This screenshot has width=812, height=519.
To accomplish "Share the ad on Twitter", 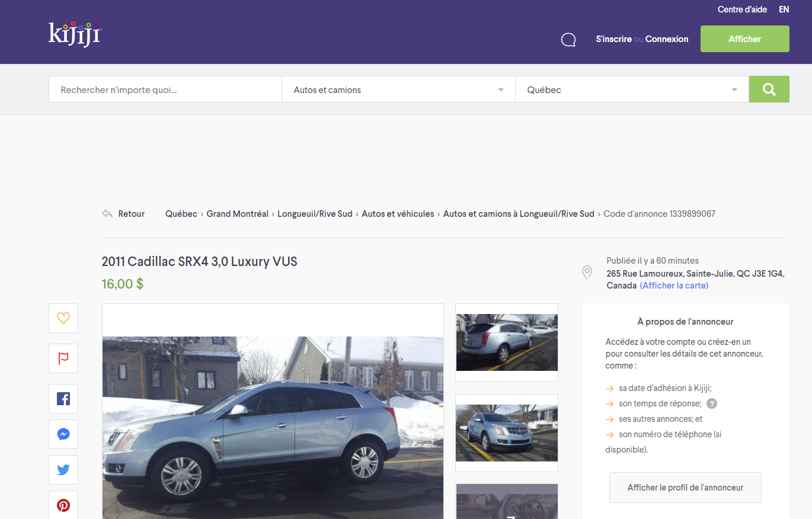I will click(63, 470).
